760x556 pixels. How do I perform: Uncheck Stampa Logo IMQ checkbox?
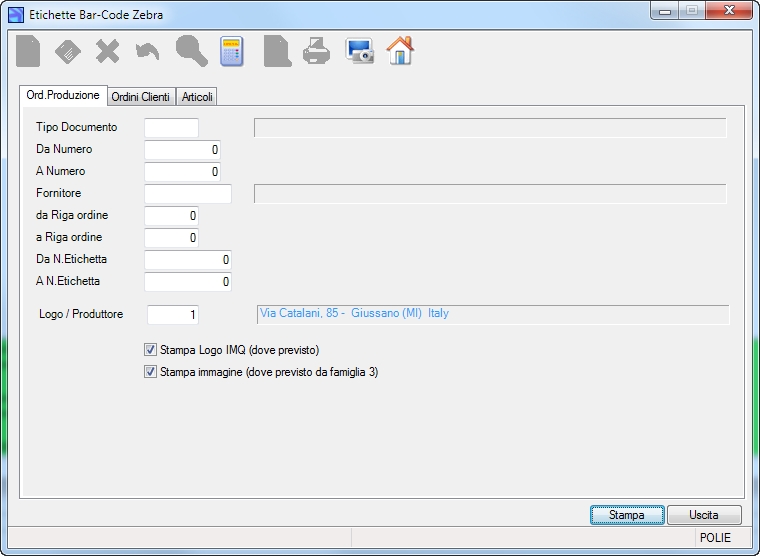[x=150, y=349]
